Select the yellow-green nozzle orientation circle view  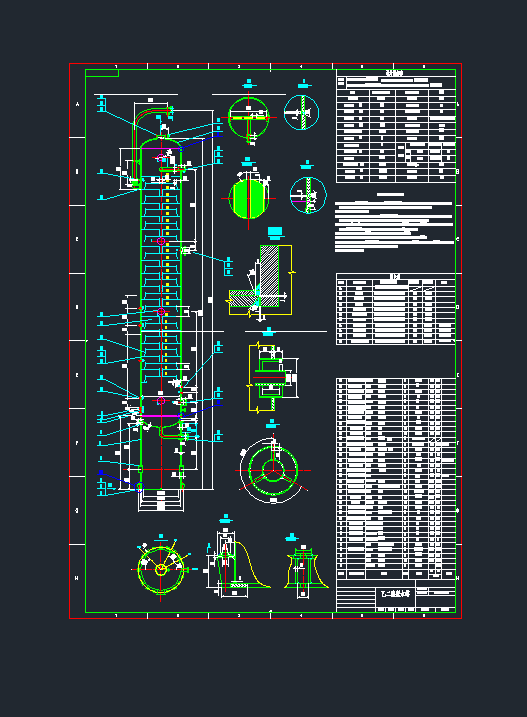[x=161, y=570]
